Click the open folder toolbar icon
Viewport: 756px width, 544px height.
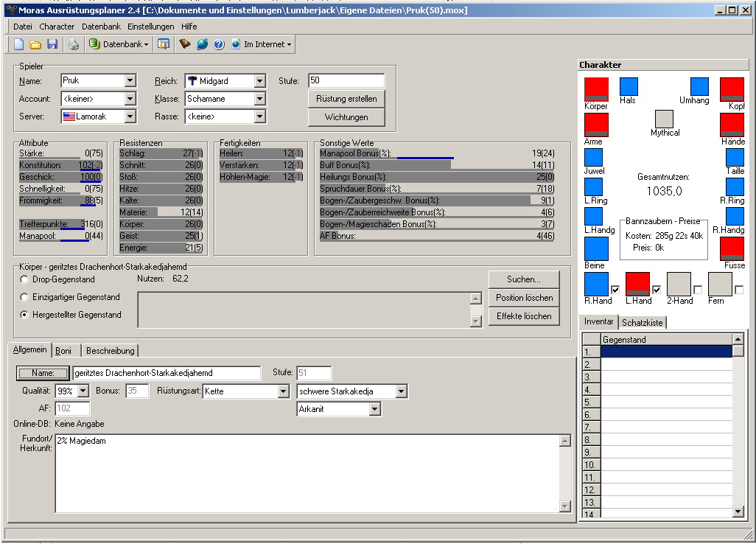click(36, 44)
